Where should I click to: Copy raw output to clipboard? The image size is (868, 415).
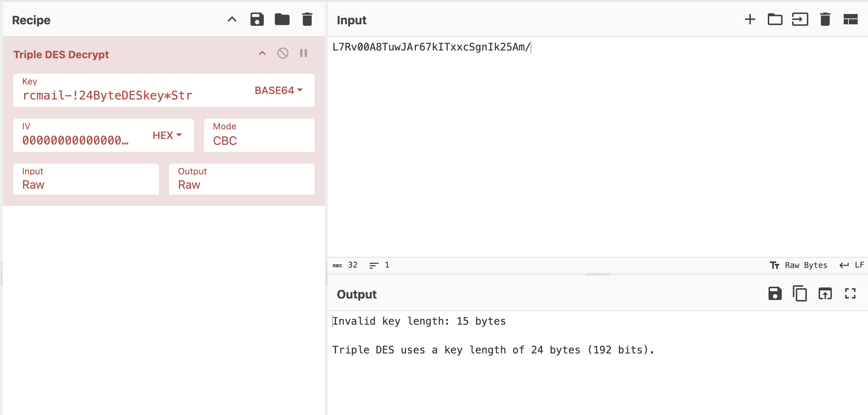[800, 294]
